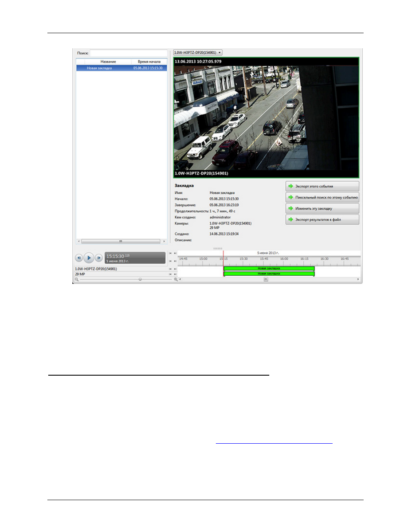Open the 1.0W-H3PTZ-DP20(154901) camera dropdown
Screen dimensions: 411x532
coord(198,53)
